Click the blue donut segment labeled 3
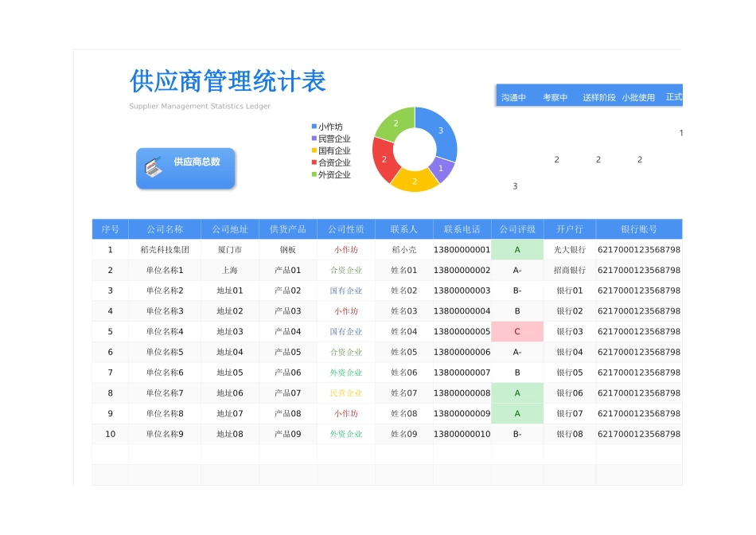Viewport: 756px width, 535px height. point(442,130)
